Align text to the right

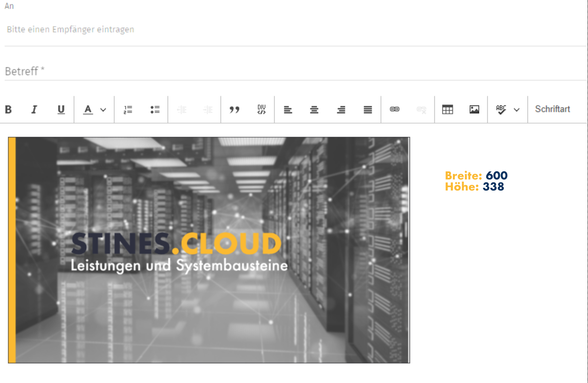(341, 109)
